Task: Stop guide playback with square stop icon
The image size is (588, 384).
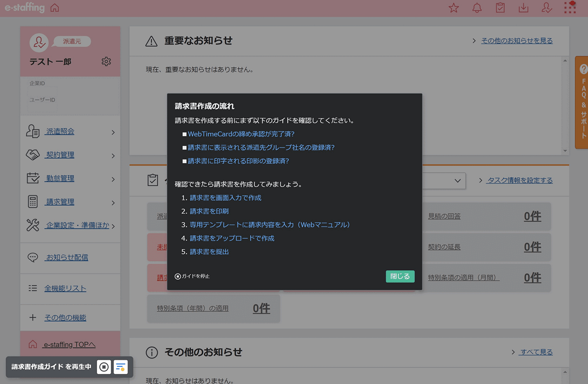Action: (x=104, y=367)
